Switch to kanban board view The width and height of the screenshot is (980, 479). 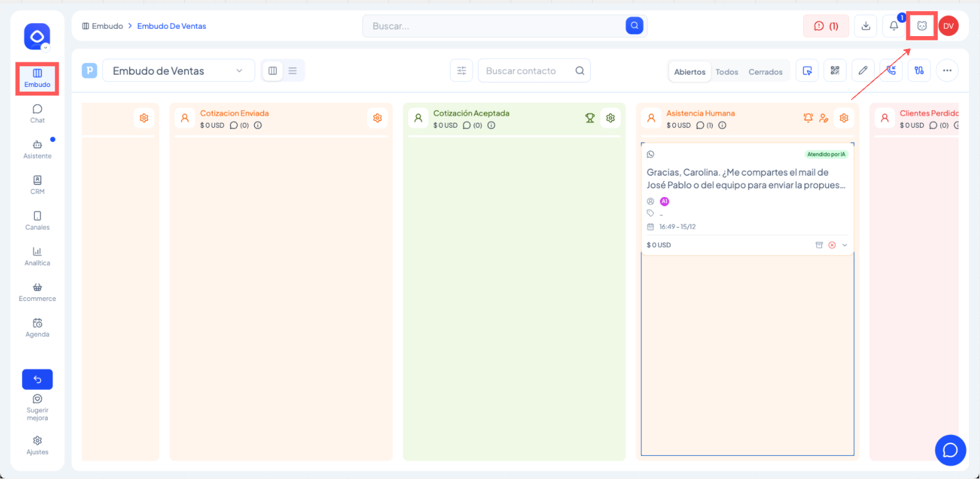click(273, 71)
